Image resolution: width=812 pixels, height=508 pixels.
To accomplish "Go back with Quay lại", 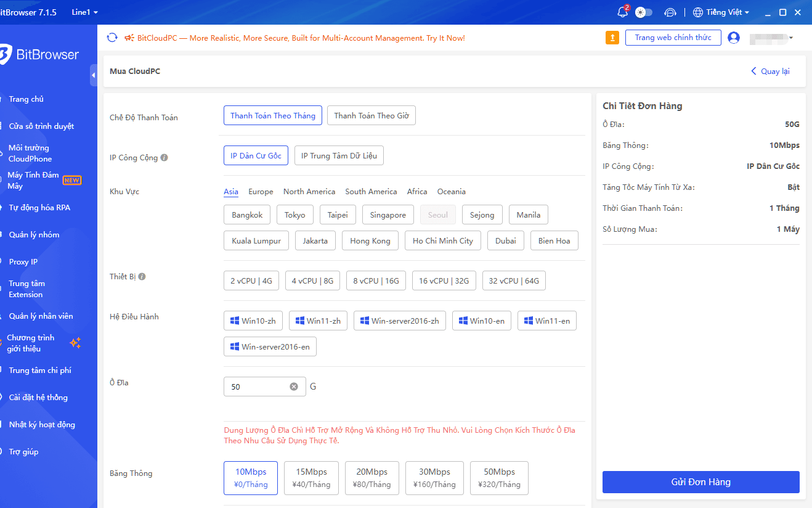I will tap(770, 72).
